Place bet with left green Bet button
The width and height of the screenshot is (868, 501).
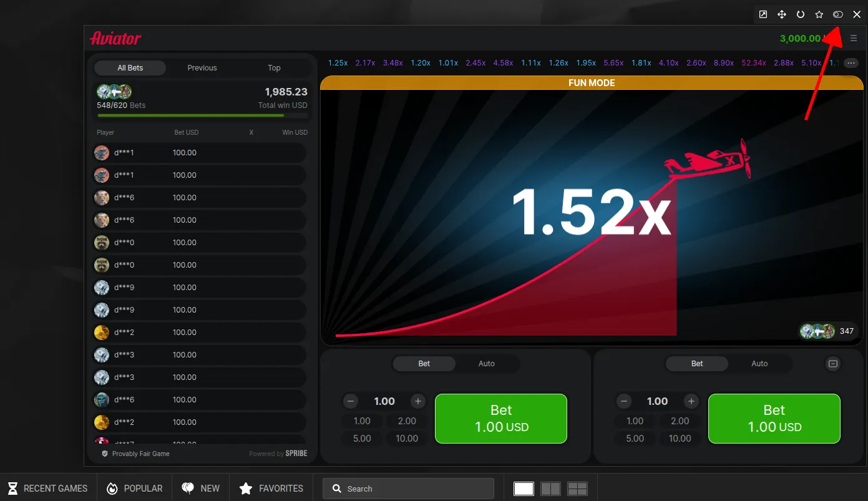(500, 419)
